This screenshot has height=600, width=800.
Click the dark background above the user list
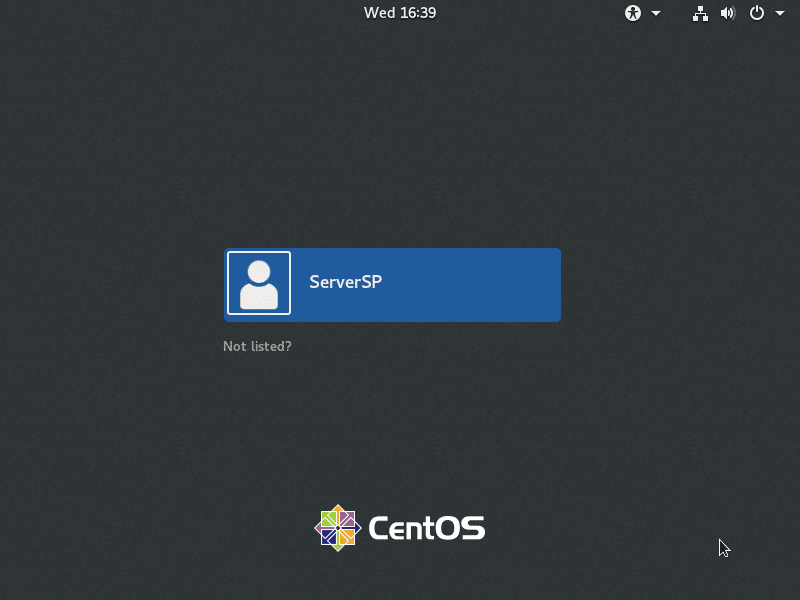coord(400,150)
